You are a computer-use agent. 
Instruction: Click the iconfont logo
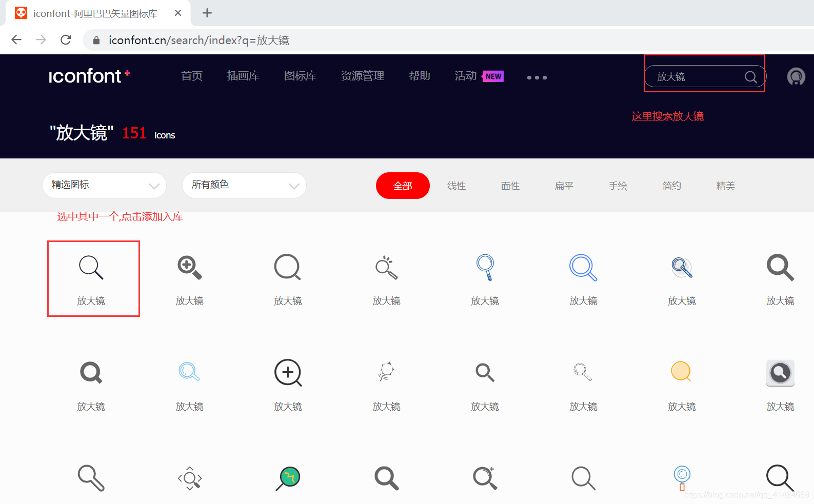(89, 76)
